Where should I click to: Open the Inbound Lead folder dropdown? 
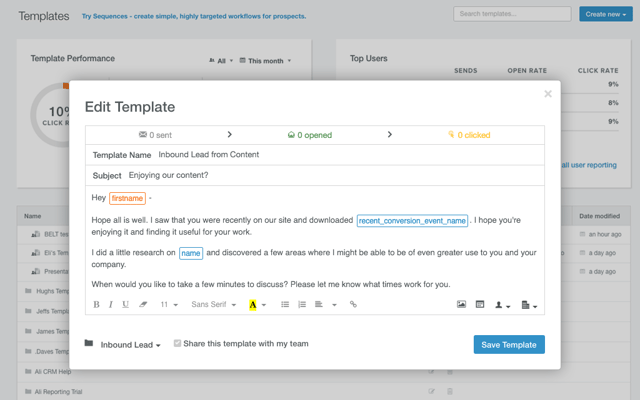point(130,345)
